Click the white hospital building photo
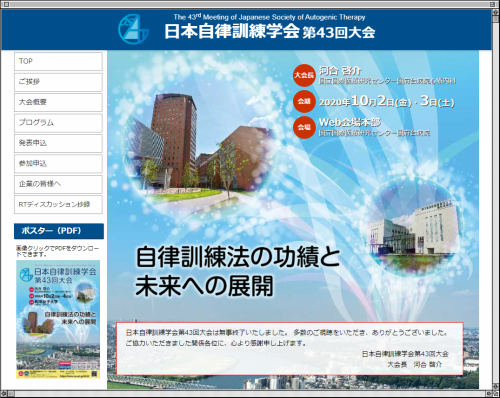 tap(413, 232)
